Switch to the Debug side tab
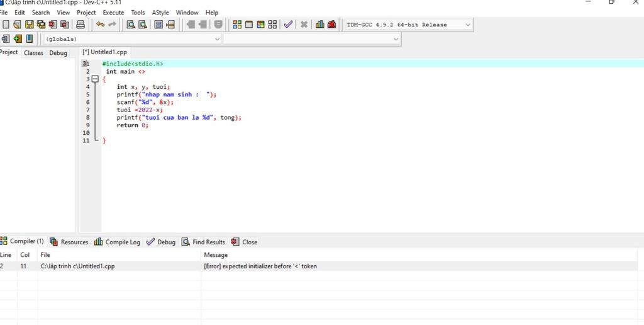 58,53
